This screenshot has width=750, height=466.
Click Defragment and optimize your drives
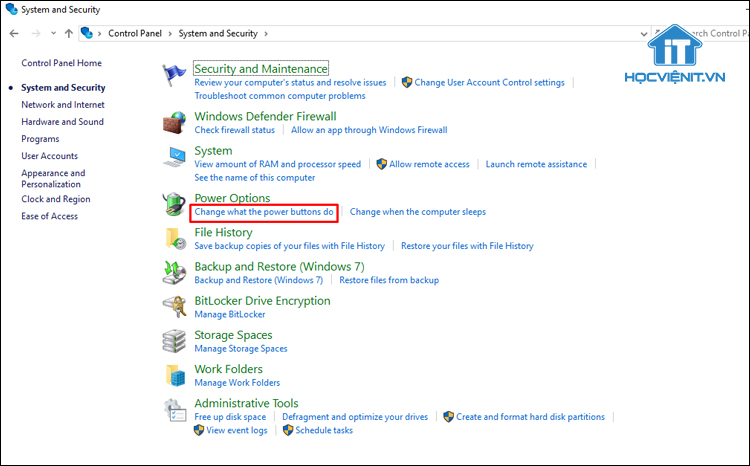click(355, 417)
